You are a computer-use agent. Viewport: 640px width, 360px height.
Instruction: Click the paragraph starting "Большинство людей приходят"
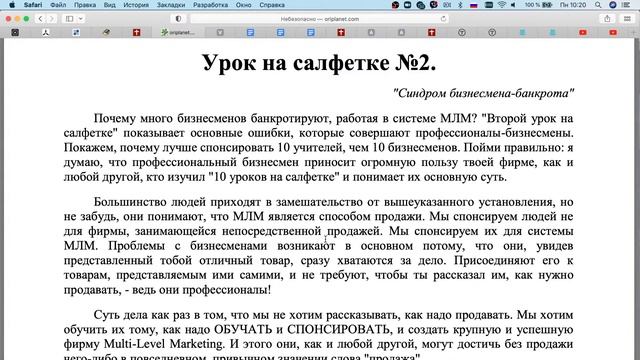(318, 246)
